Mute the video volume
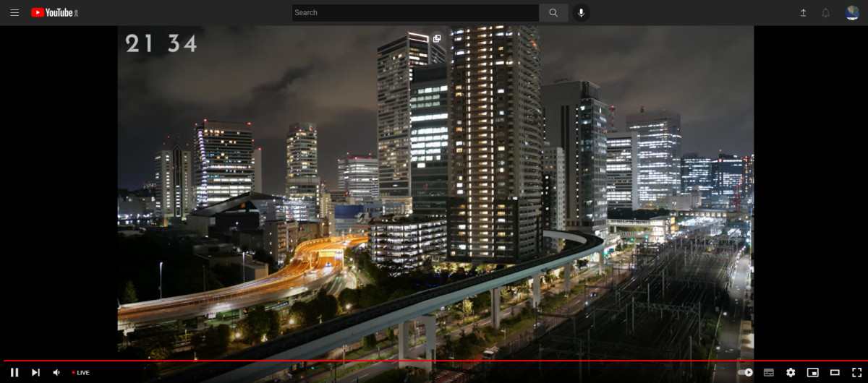This screenshot has height=383, width=868. click(x=56, y=372)
